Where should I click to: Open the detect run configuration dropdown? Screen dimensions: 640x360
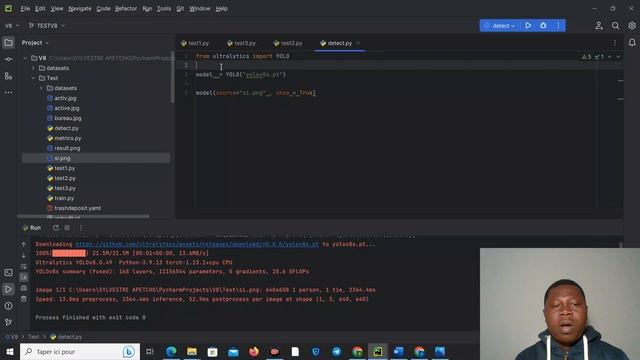pyautogui.click(x=499, y=26)
